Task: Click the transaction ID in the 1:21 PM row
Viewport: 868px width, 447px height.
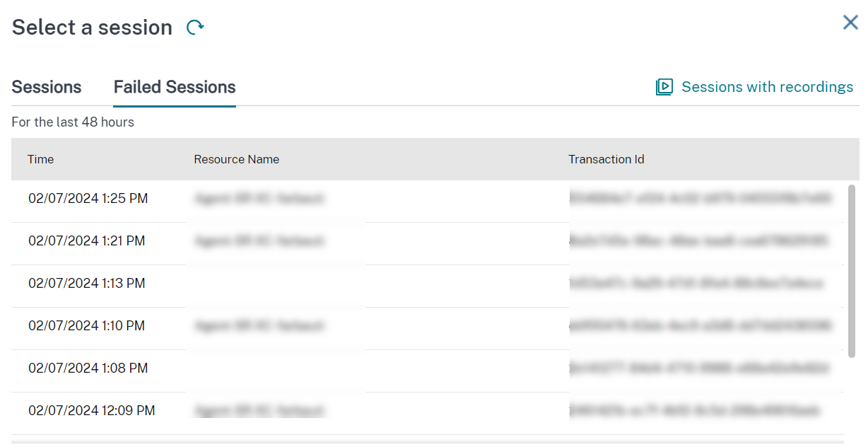Action: (698, 241)
